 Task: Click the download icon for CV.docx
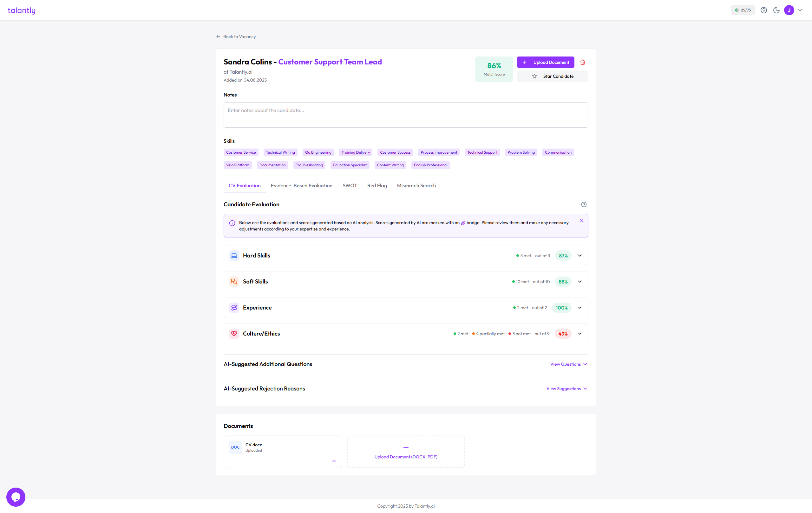coord(334,460)
